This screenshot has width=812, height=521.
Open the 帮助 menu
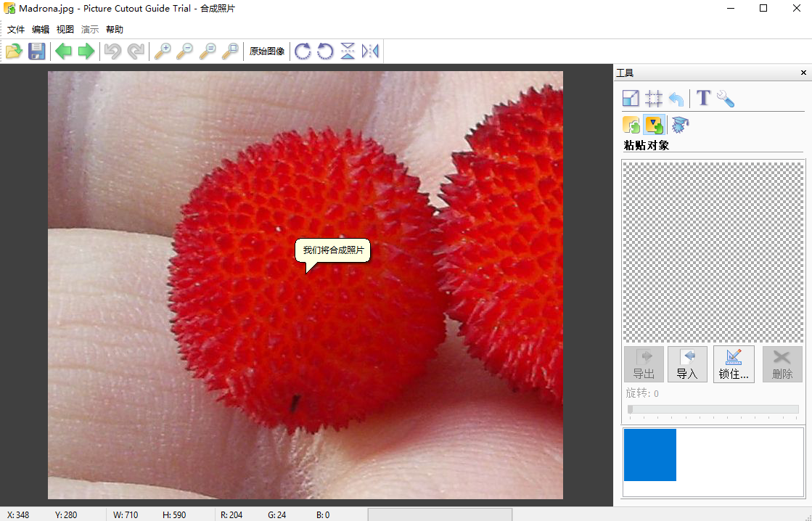115,30
